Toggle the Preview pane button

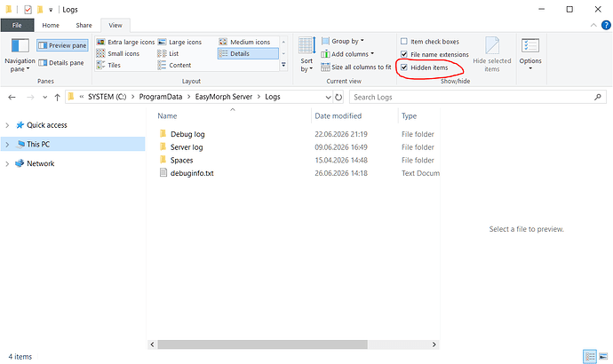pyautogui.click(x=62, y=45)
